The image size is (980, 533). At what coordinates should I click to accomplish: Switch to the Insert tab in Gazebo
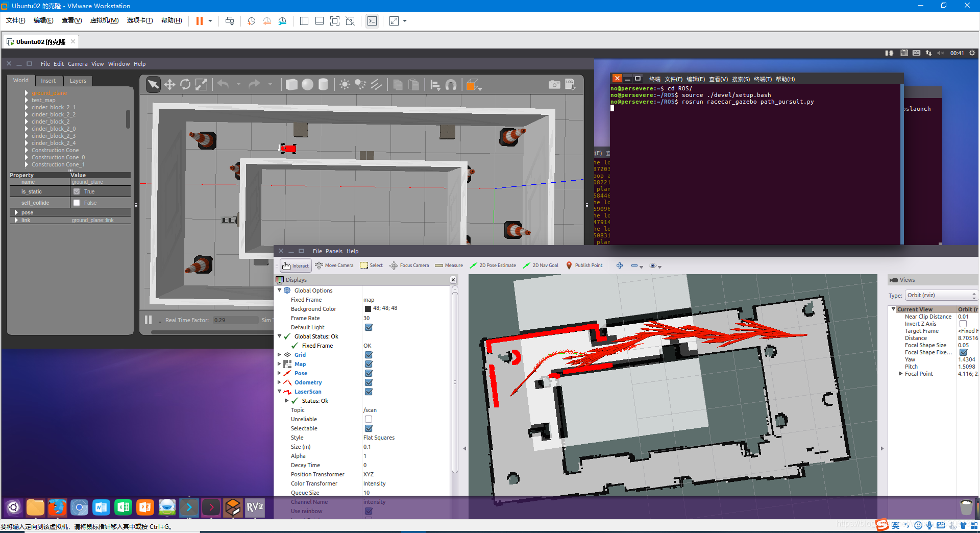pos(48,81)
